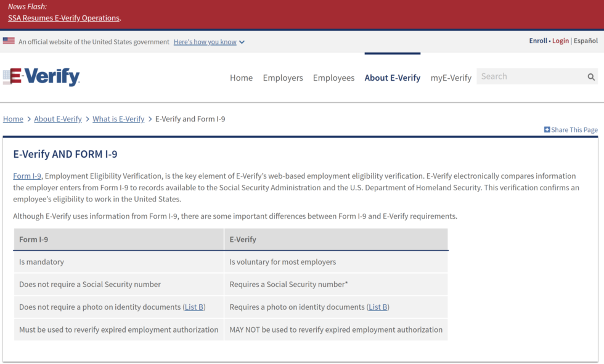Open the Employers menu

283,78
